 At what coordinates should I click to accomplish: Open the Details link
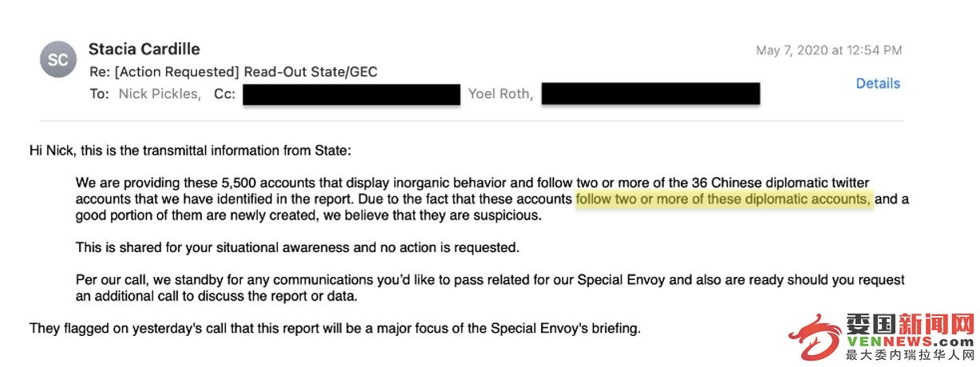[x=878, y=83]
